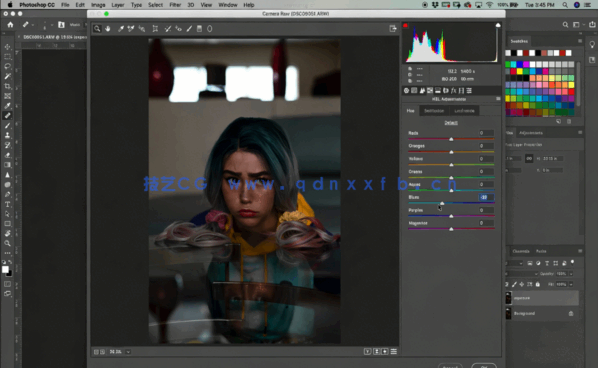This screenshot has width=598, height=368.
Task: Select the Photoshop Zoom tool in left toolbar
Action: pos(7,243)
